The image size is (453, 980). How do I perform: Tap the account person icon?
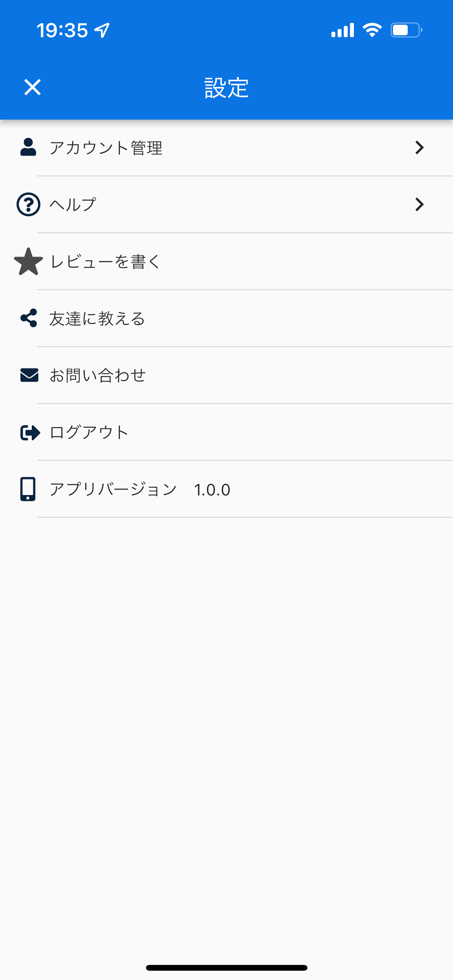(x=28, y=147)
